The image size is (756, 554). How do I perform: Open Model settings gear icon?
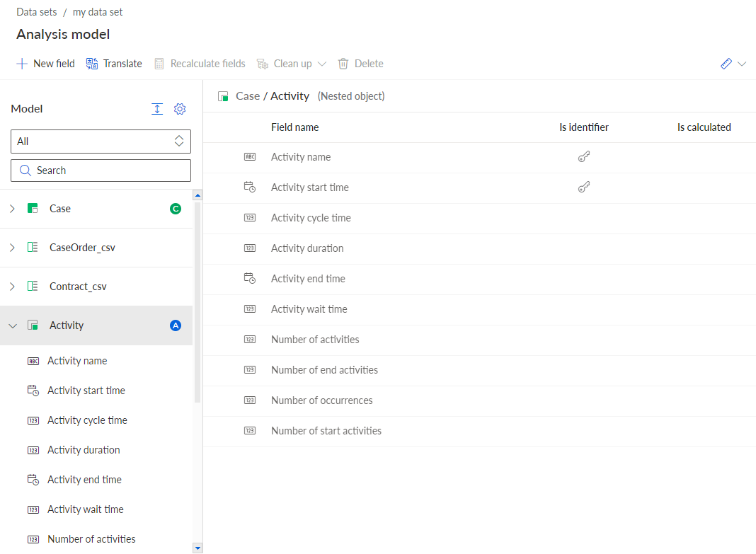coord(180,109)
